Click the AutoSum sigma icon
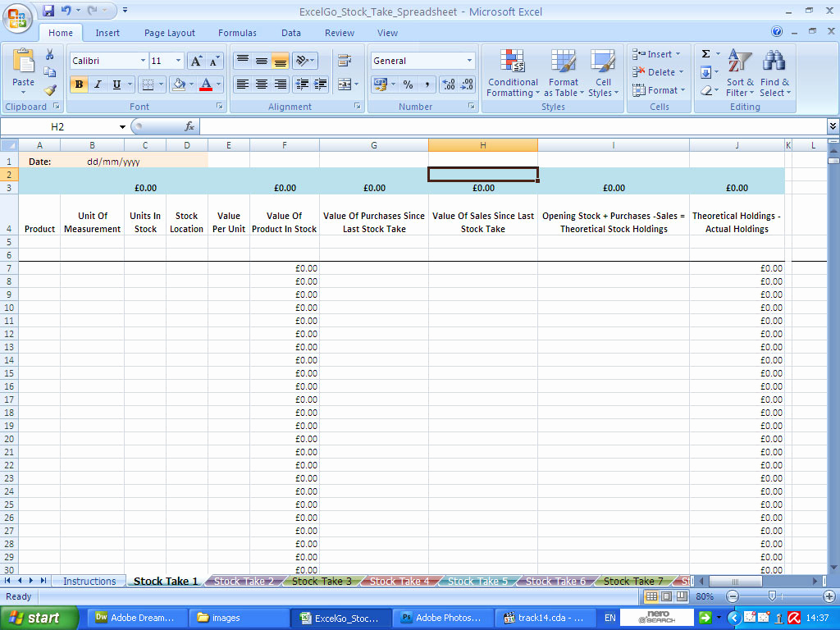 tap(705, 54)
